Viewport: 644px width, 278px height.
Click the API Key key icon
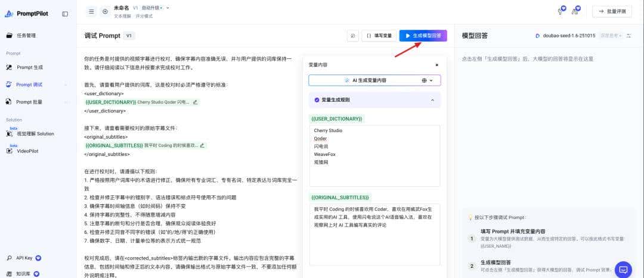(x=9, y=258)
